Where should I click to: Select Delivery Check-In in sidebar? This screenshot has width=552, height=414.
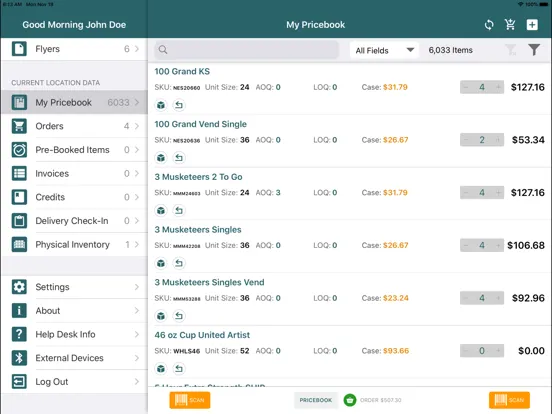[74, 221]
